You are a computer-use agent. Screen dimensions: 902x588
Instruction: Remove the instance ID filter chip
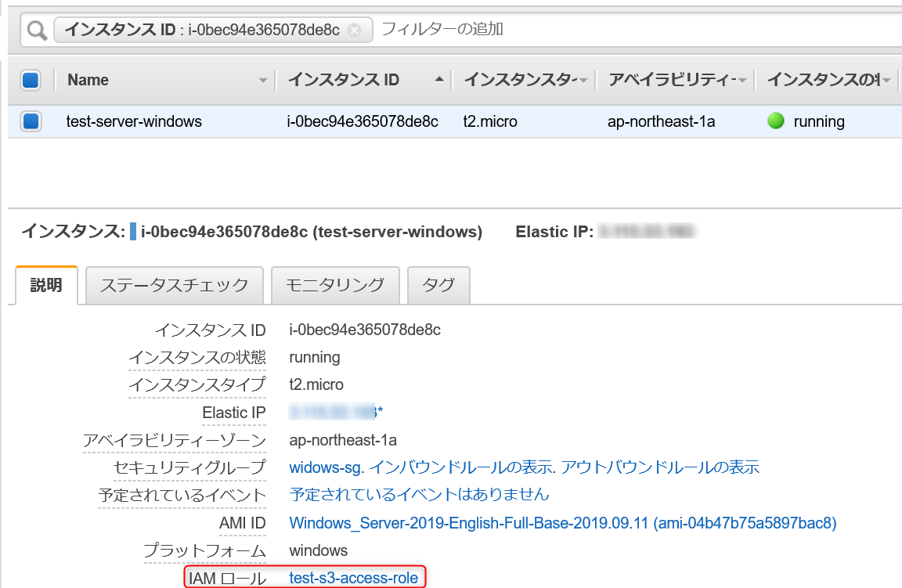354,30
